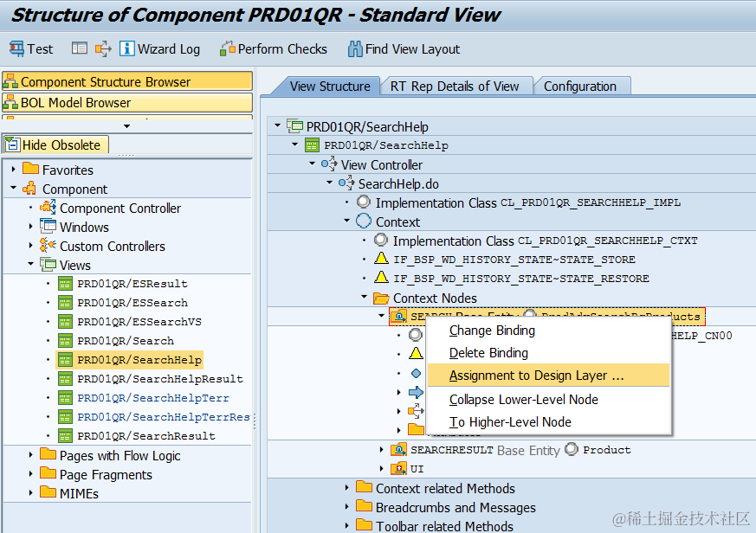This screenshot has width=756, height=533.
Task: Click the PRD01QR/SearchResult view icon
Action: pos(65,435)
